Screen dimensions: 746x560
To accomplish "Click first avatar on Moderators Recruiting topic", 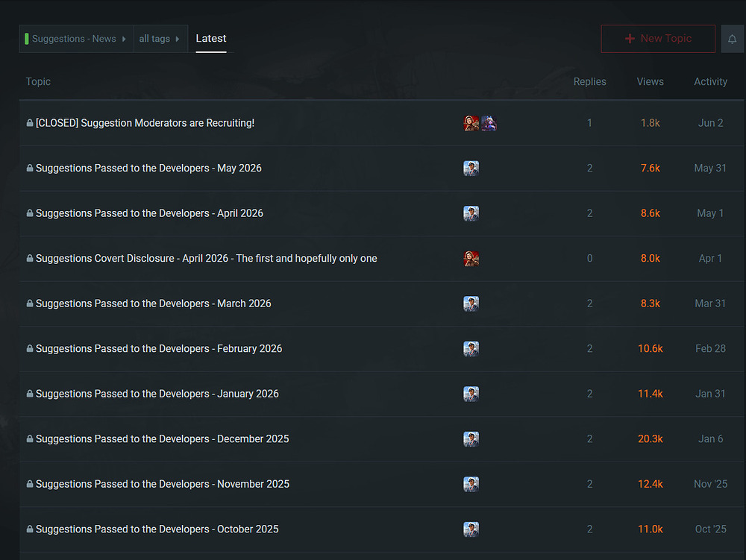I will point(471,123).
